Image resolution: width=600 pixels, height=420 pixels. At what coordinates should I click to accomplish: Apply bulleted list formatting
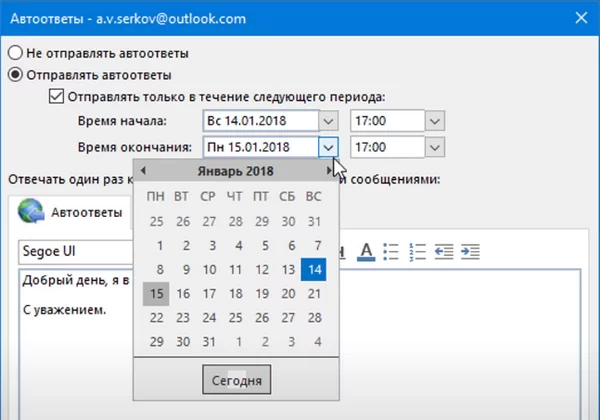pyautogui.click(x=392, y=250)
